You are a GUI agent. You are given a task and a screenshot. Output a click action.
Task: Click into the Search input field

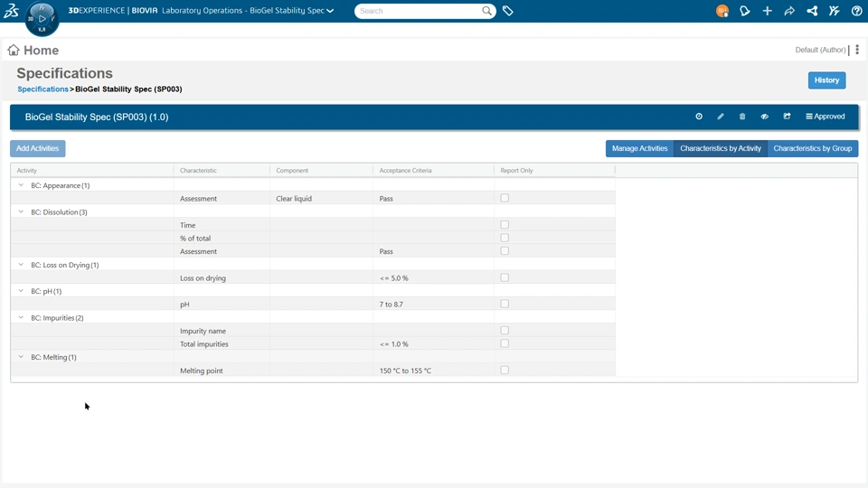(419, 11)
